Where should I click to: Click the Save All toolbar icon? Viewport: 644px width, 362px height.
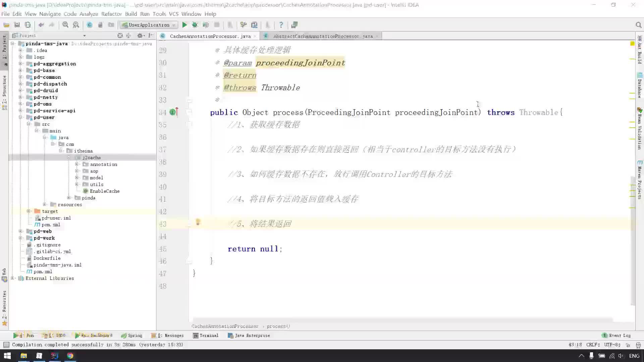coord(17,25)
